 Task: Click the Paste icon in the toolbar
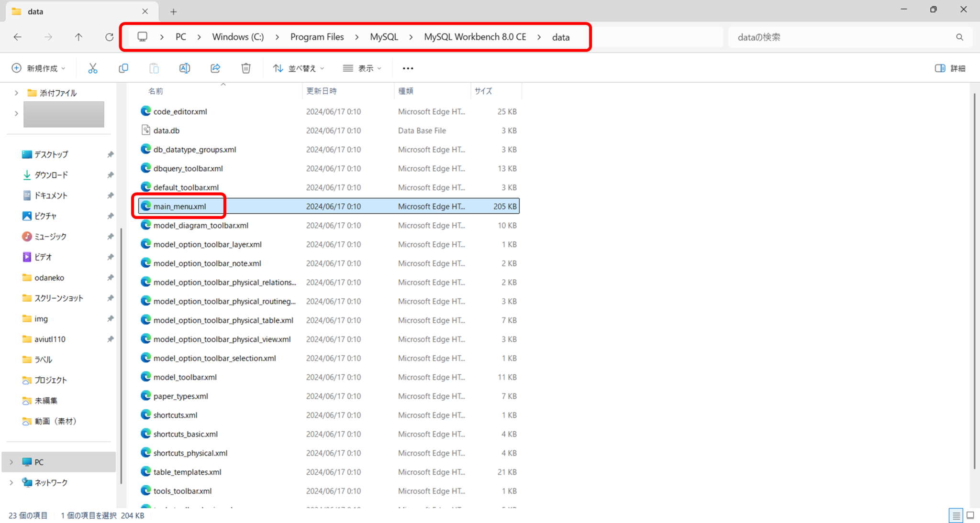click(x=154, y=68)
